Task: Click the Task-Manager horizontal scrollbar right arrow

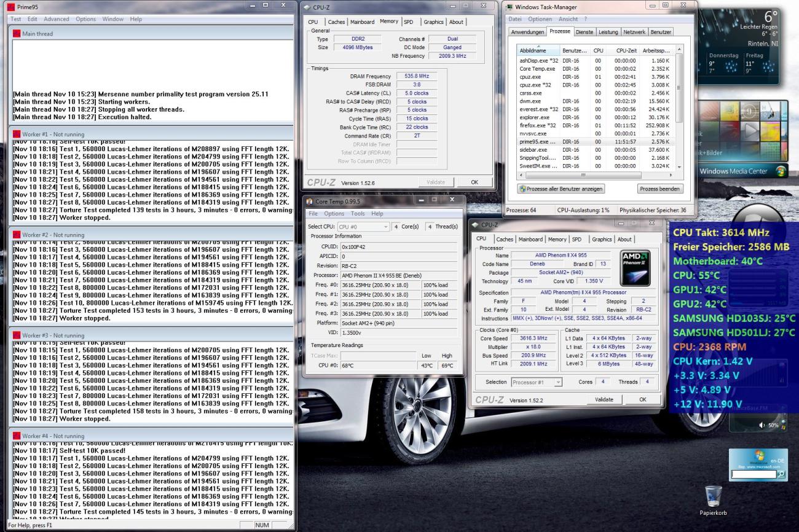Action: click(671, 175)
